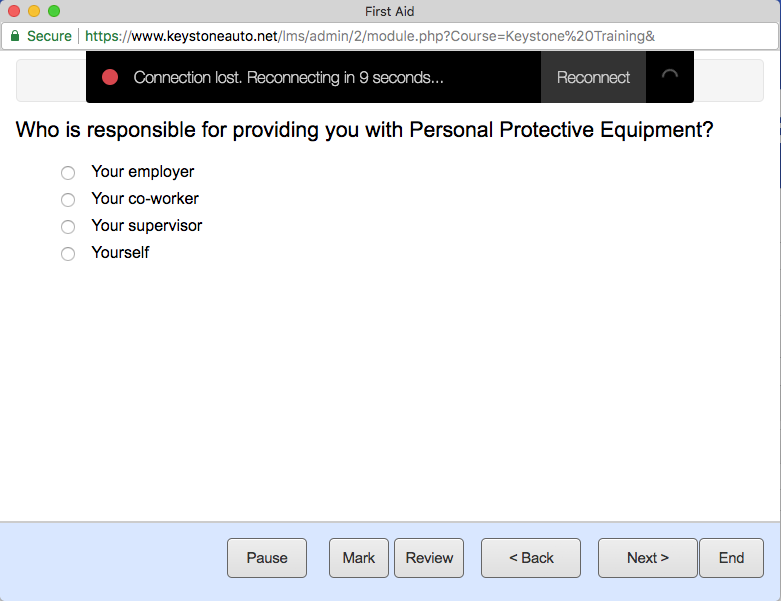End the quiz with the End button

tap(731, 558)
